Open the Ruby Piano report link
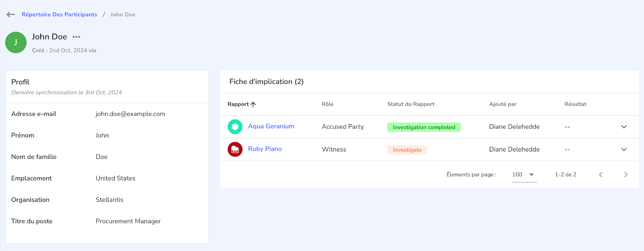This screenshot has width=644, height=251. (x=265, y=149)
